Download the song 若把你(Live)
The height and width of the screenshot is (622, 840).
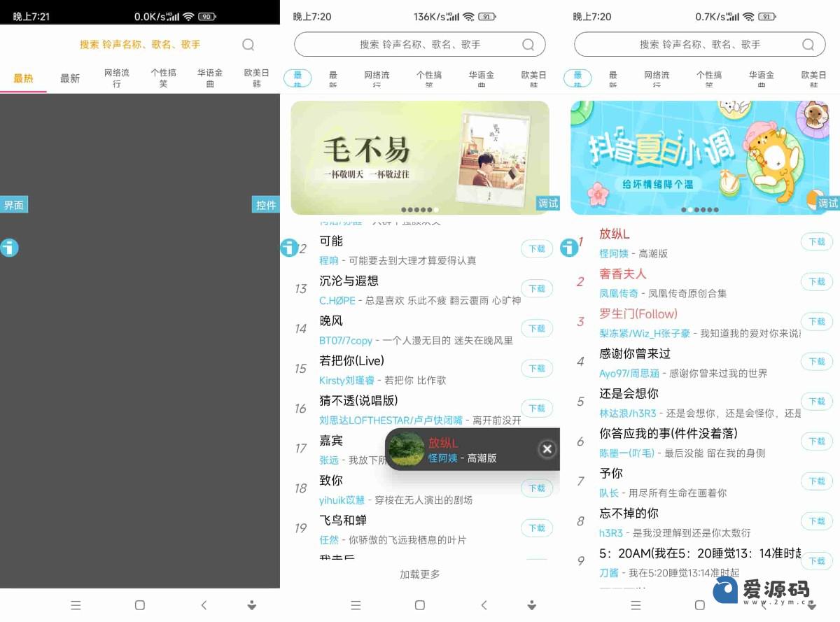537,368
